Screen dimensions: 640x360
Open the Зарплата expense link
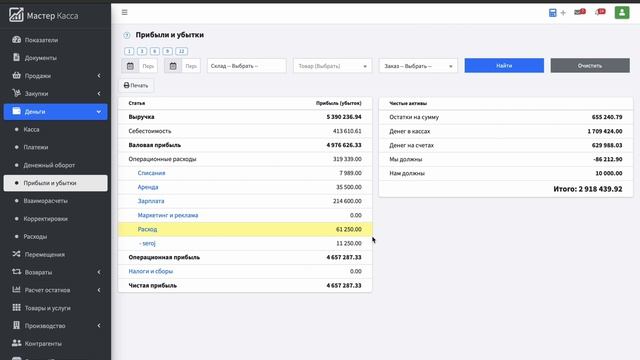[151, 201]
